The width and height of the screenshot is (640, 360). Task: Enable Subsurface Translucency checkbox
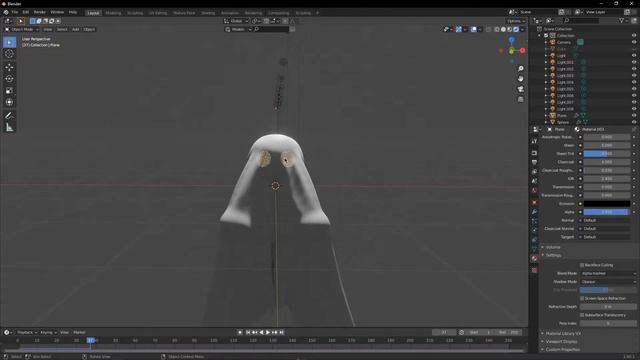[x=582, y=315]
